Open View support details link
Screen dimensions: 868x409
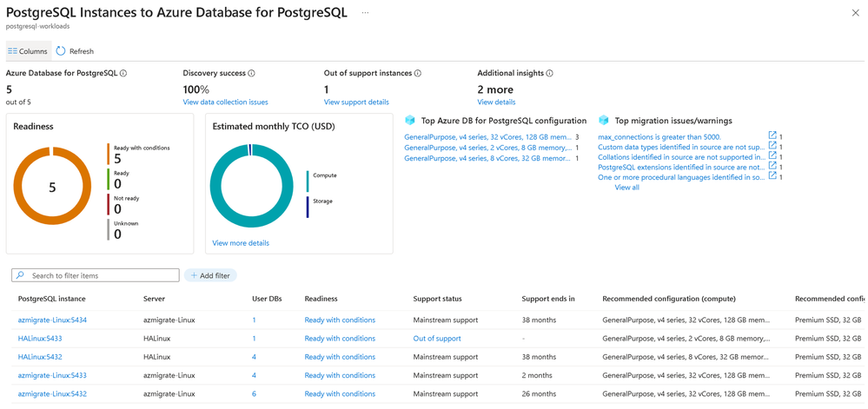point(356,102)
